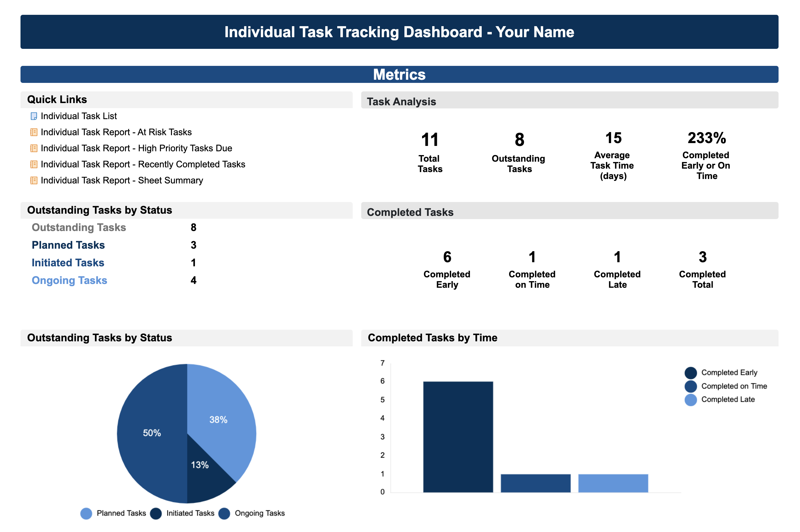Image resolution: width=800 pixels, height=532 pixels.
Task: Open Individual Task Report - At Risk Tasks
Action: click(x=116, y=132)
